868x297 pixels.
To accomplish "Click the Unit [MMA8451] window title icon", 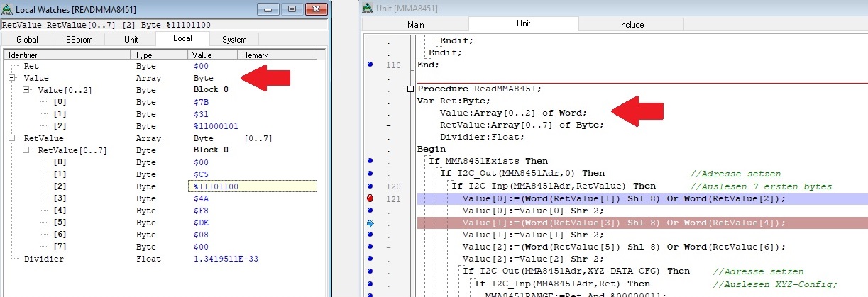I will (x=368, y=9).
